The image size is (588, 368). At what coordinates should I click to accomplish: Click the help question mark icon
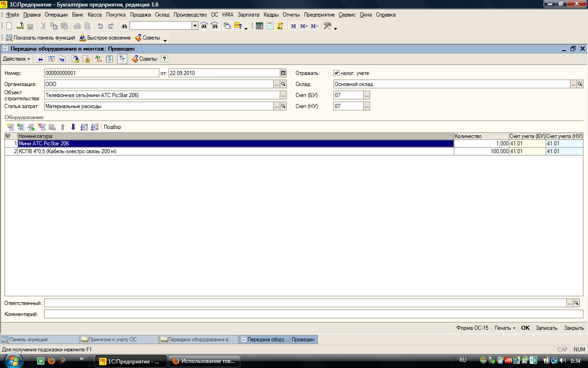pyautogui.click(x=164, y=59)
